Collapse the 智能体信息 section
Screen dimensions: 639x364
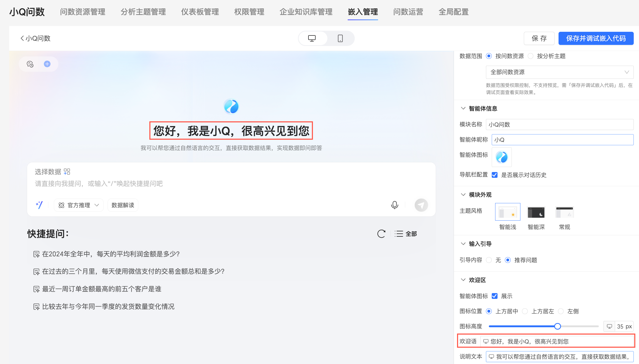pos(463,108)
